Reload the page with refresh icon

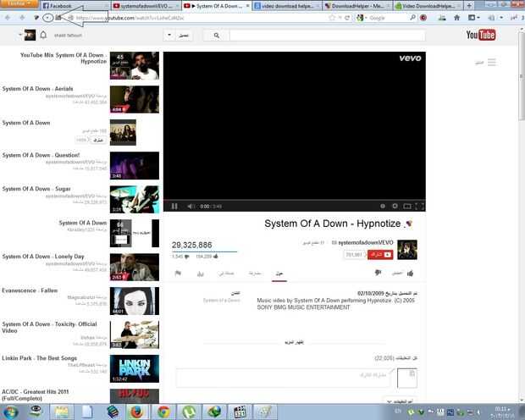[x=347, y=18]
